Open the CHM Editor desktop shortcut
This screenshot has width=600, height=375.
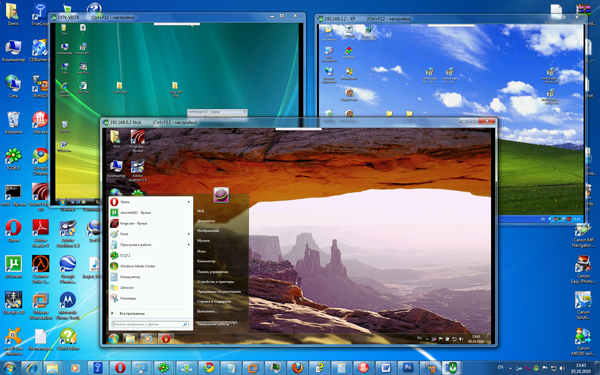coord(68,339)
